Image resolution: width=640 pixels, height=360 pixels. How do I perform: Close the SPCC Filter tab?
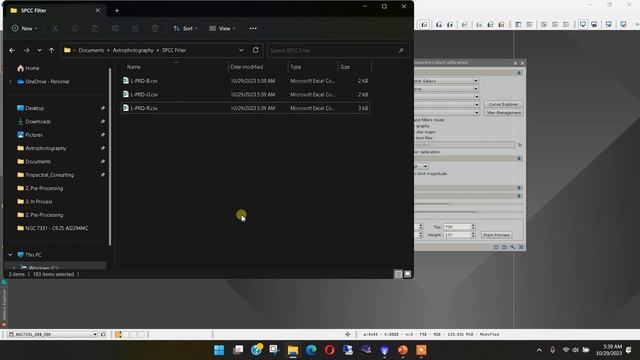click(x=98, y=11)
